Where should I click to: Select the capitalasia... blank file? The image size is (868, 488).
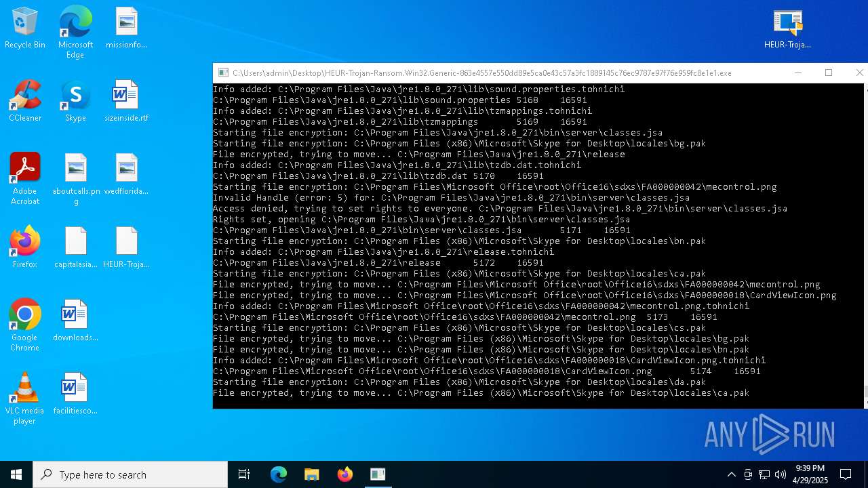tap(75, 248)
